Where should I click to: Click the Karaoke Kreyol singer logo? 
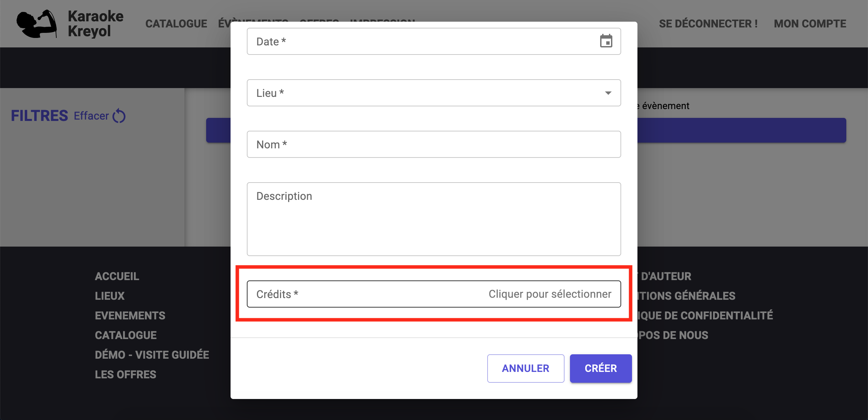click(x=37, y=24)
